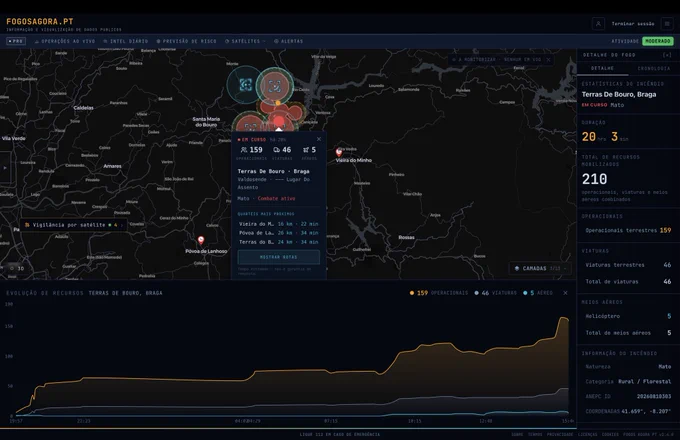Open the Cookies footer link
680x440 pixels.
coord(610,434)
